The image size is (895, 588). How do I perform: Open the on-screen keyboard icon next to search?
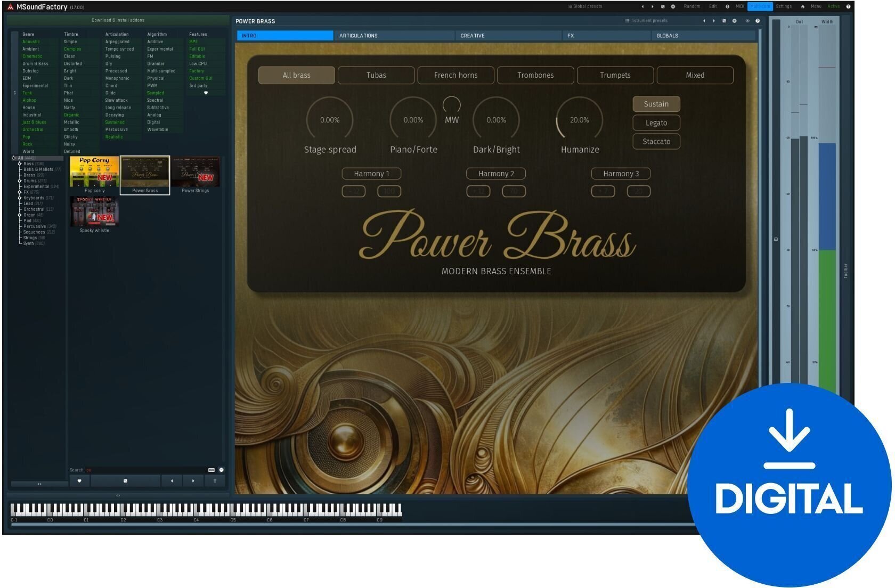click(213, 470)
